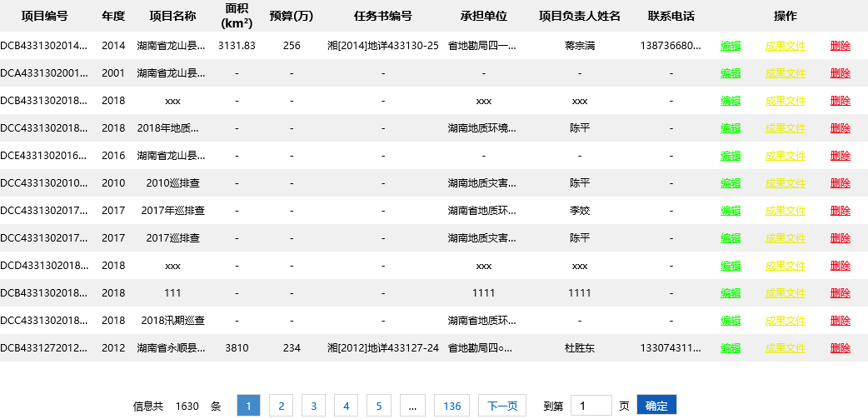Click 编辑 for the 2018汛期巡查 project
Image resolution: width=868 pixels, height=419 pixels.
point(731,321)
